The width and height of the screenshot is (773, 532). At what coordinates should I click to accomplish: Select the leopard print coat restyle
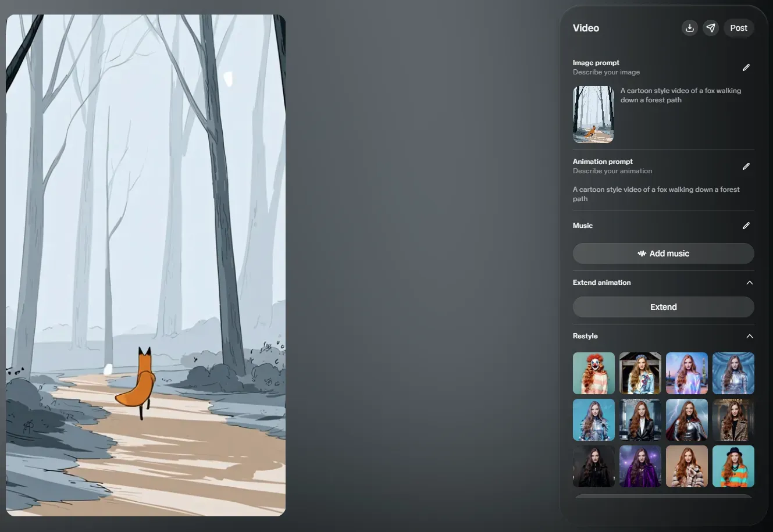tap(733, 420)
